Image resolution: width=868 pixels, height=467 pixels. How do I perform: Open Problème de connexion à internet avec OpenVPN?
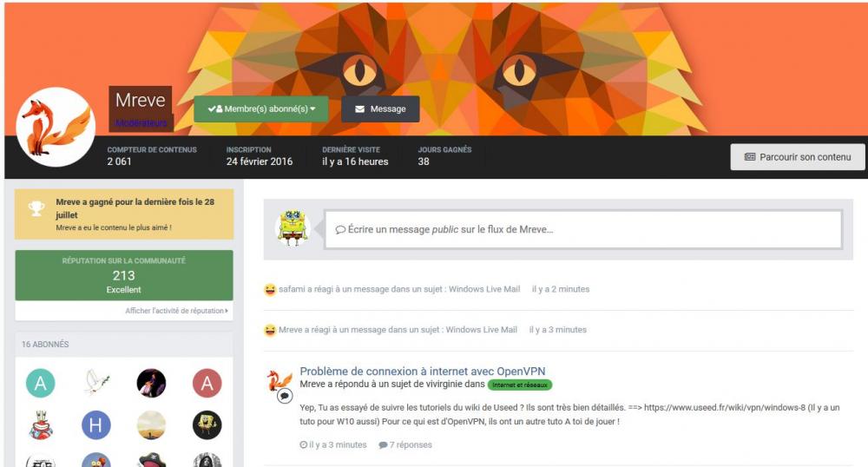[423, 372]
